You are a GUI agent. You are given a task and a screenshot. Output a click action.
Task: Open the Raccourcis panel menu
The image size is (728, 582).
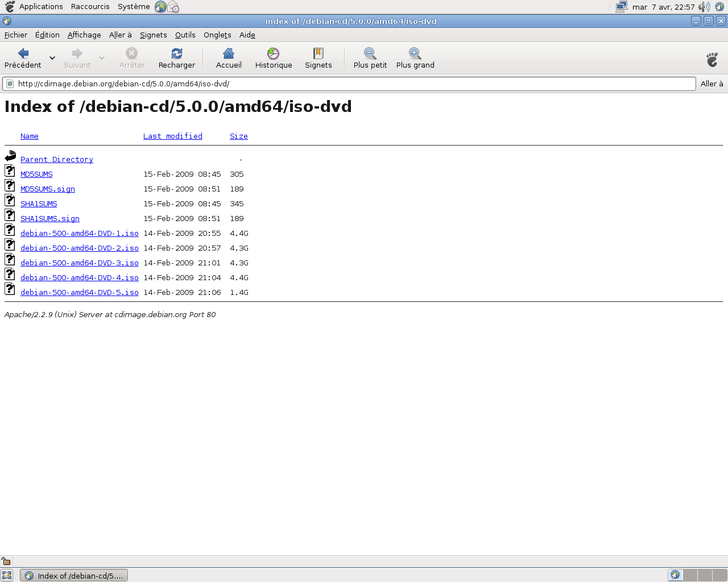[90, 7]
